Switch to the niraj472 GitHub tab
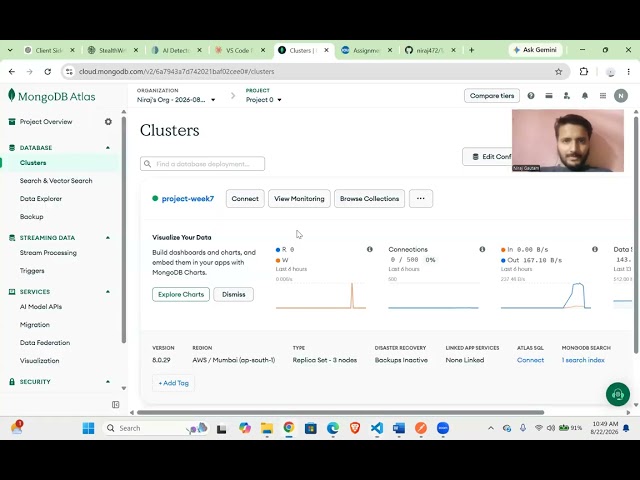This screenshot has height=480, width=640. pyautogui.click(x=429, y=50)
